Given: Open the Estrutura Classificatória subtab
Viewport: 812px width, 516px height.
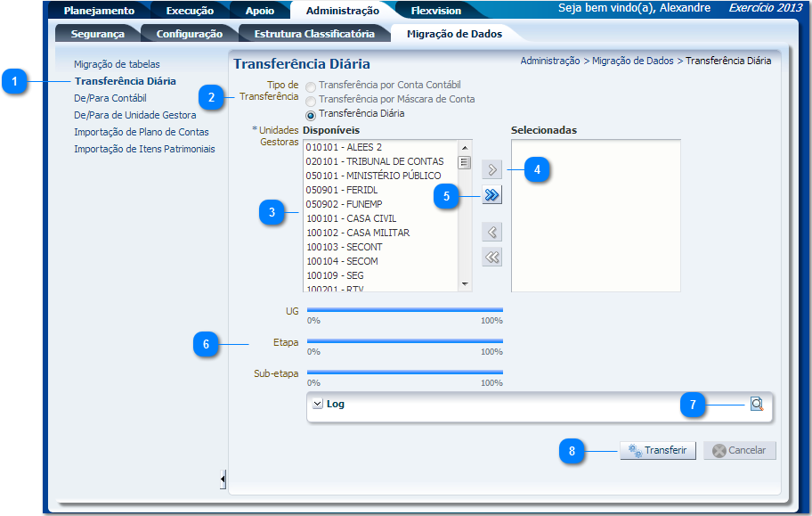Looking at the screenshot, I should point(313,34).
